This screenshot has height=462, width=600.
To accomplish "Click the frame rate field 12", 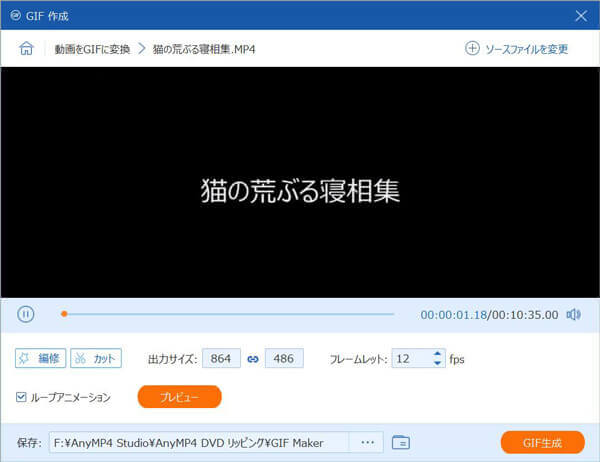I will (412, 358).
